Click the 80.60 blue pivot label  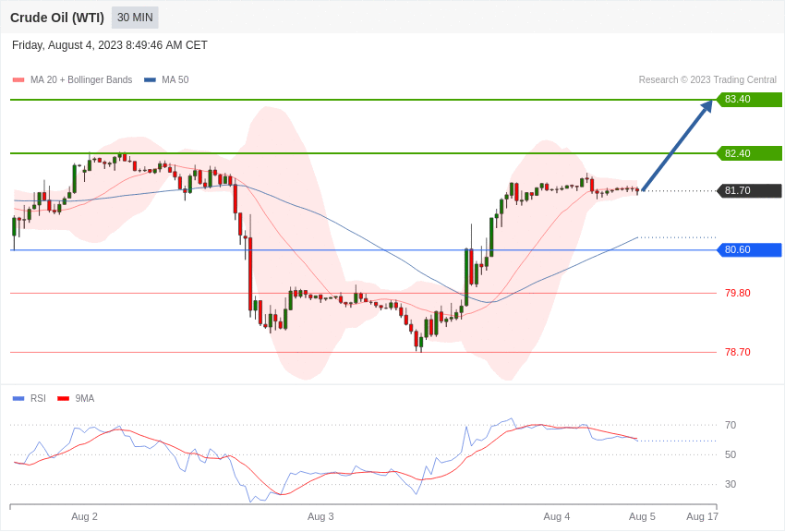pyautogui.click(x=750, y=249)
